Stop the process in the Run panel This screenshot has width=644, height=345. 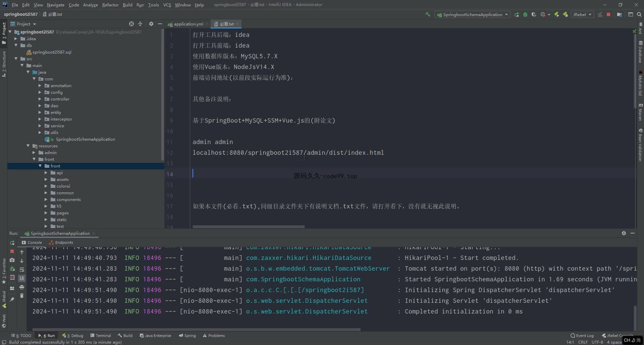(12, 251)
